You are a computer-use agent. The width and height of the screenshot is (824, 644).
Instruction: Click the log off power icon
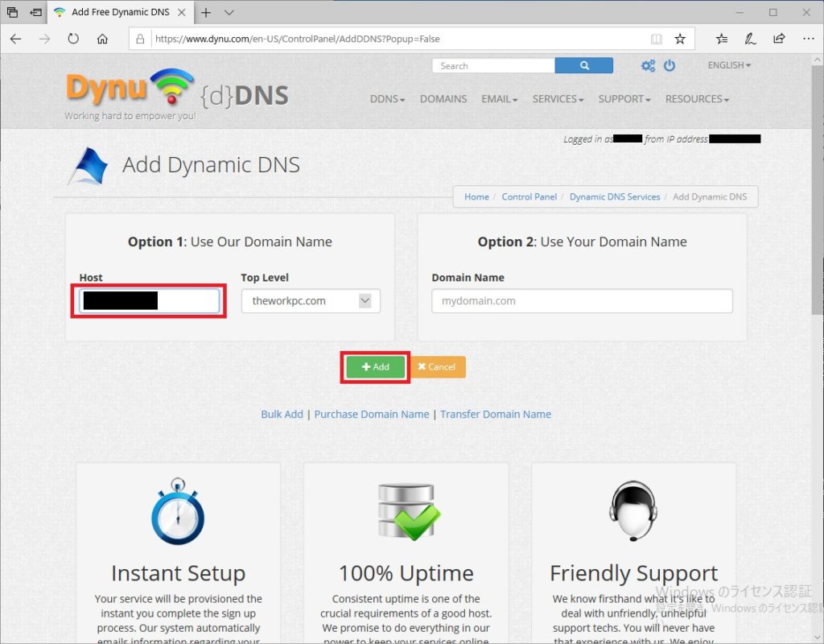coord(669,66)
